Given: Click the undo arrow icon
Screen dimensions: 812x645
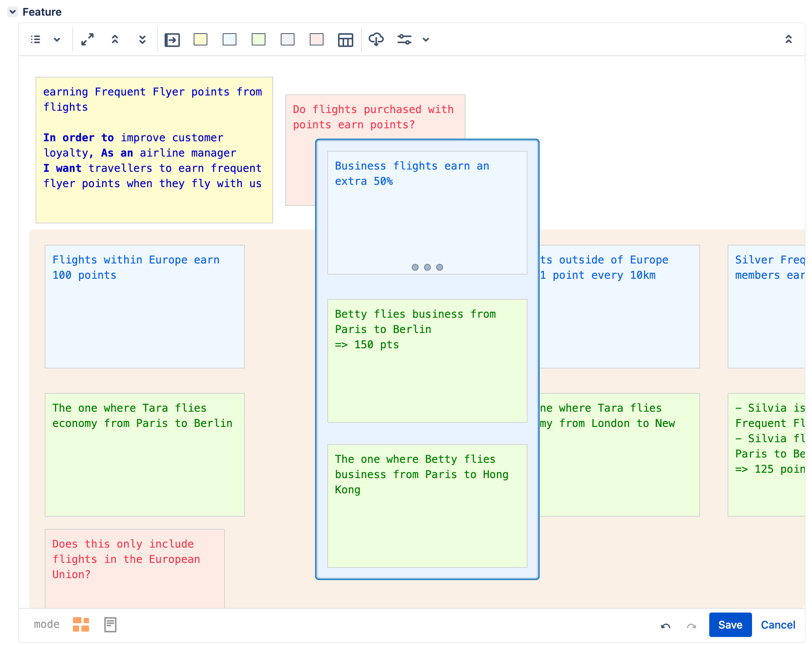Looking at the screenshot, I should pos(665,626).
